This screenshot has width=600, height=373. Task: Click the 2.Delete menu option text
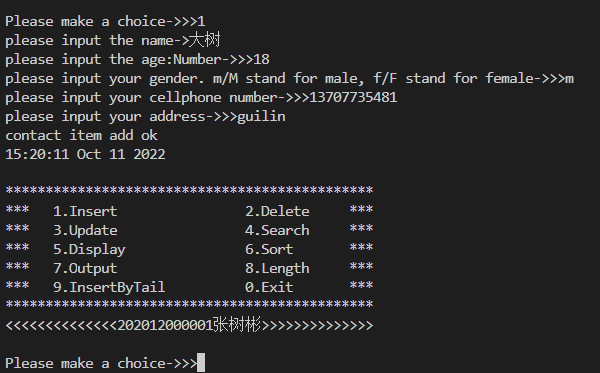[277, 211]
